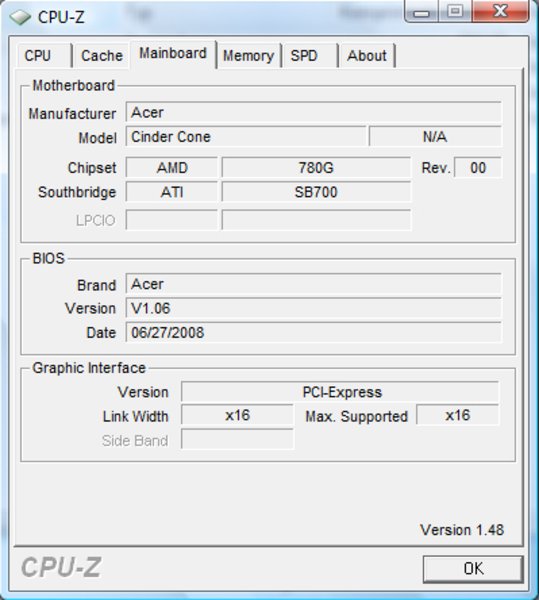The height and width of the screenshot is (600, 539).
Task: Click the Chipset model field 780G
Action: [x=316, y=168]
